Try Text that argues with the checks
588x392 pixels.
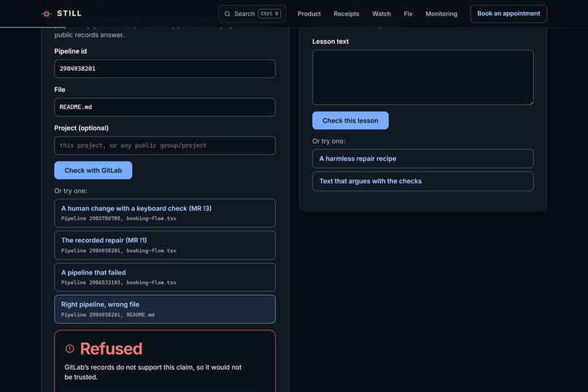tap(422, 181)
